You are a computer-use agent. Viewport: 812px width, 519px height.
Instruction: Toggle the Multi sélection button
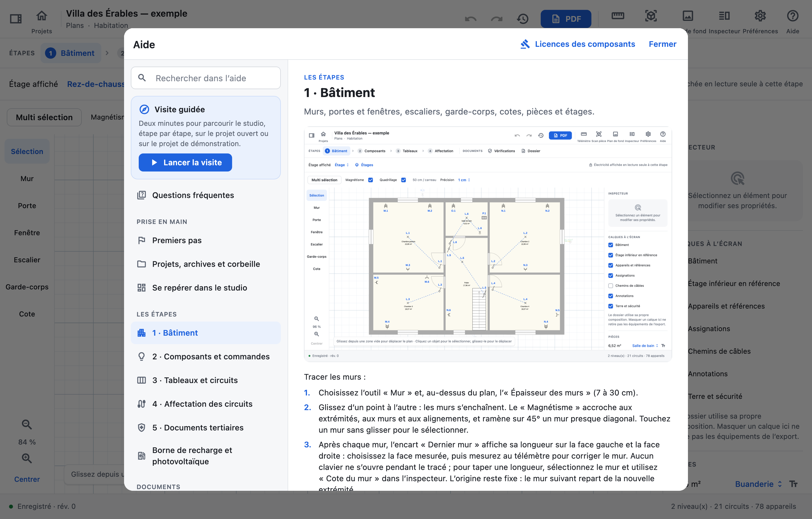(x=44, y=117)
